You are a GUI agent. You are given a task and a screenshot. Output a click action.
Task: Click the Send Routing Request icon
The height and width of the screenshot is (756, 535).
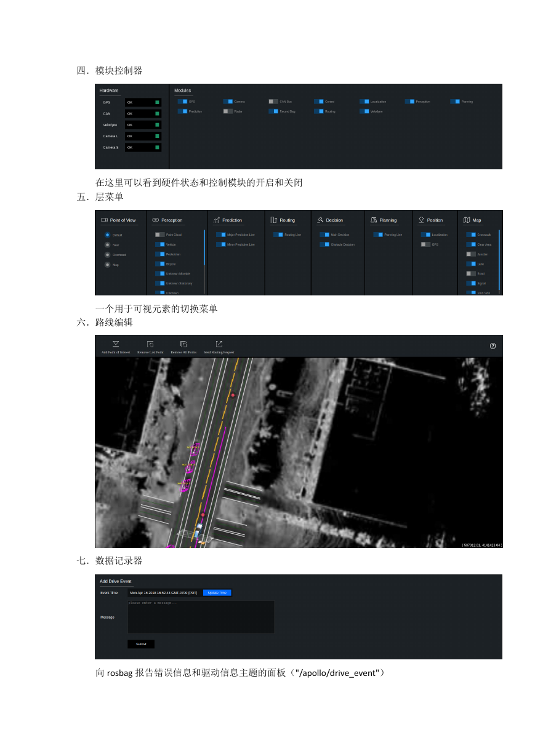coord(219,344)
